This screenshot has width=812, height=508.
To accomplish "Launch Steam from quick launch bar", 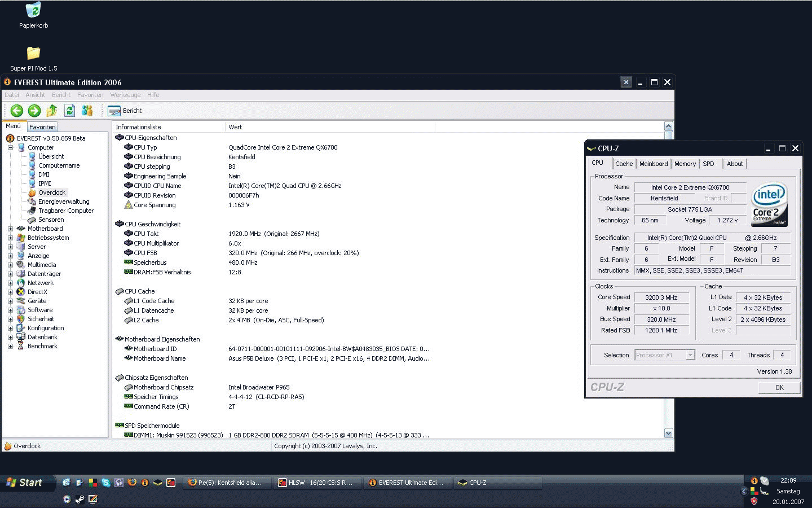I will 80,499.
